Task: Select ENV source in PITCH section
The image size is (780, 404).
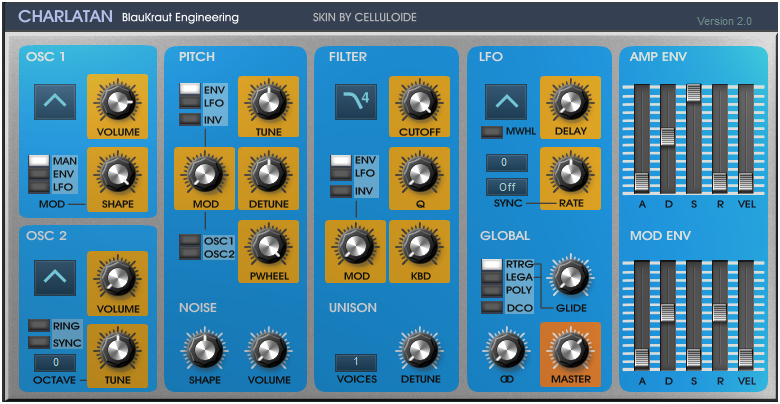Action: coord(190,90)
